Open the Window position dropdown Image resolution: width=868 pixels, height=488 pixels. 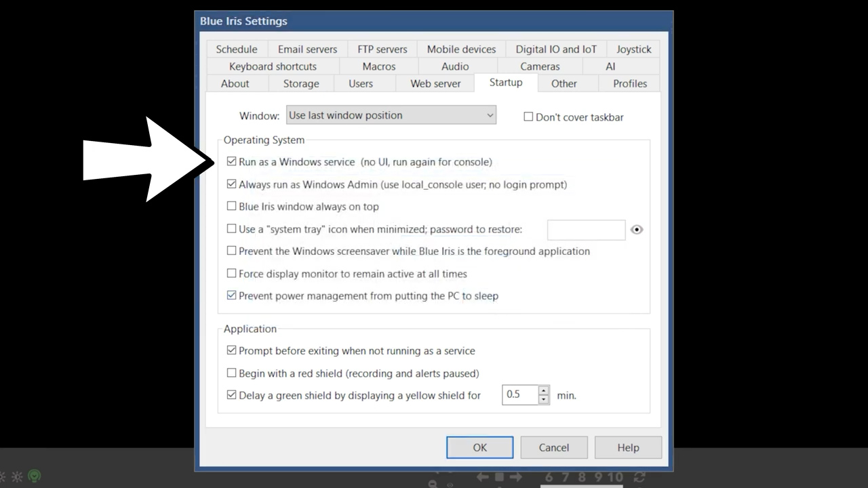pos(391,115)
